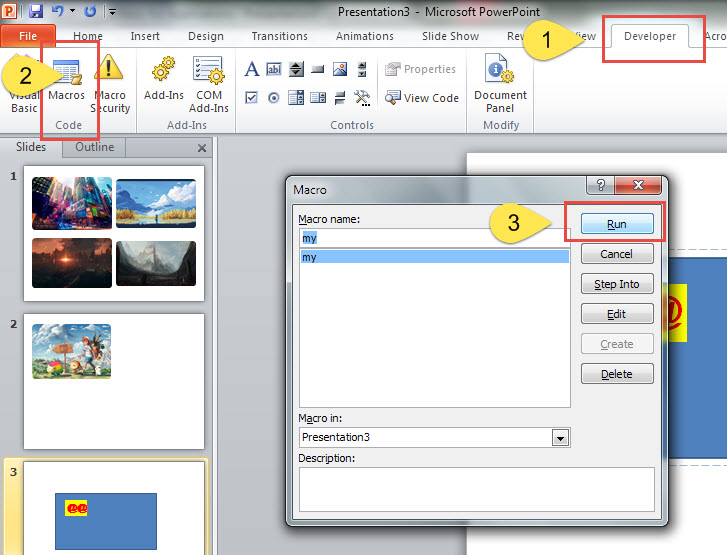
Task: Insert a Check Box control
Action: coord(251,97)
